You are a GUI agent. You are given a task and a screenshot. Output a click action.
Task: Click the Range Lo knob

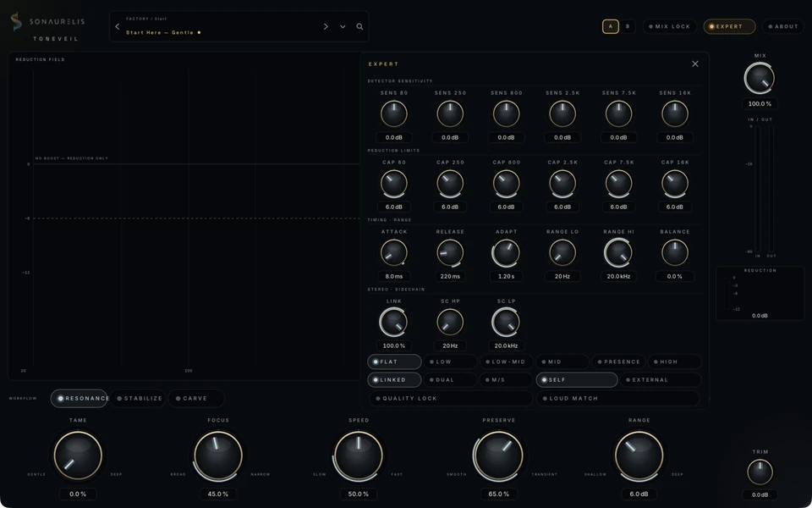(562, 252)
